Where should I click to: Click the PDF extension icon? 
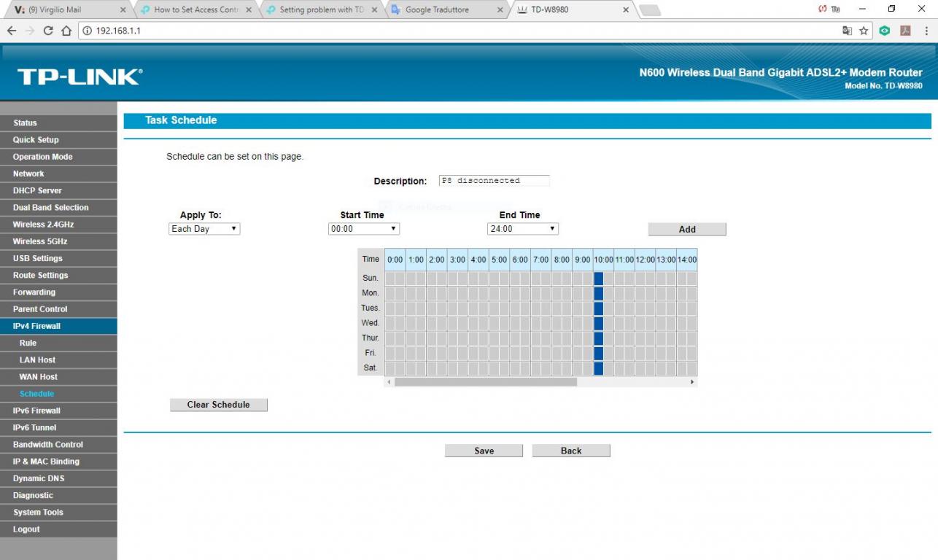tap(905, 31)
